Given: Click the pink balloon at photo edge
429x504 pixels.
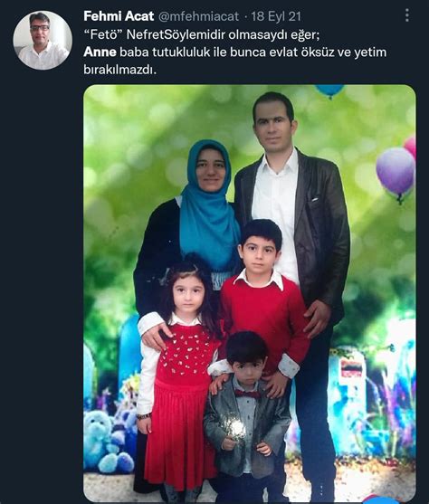Looking at the screenshot, I should pyautogui.click(x=410, y=147).
